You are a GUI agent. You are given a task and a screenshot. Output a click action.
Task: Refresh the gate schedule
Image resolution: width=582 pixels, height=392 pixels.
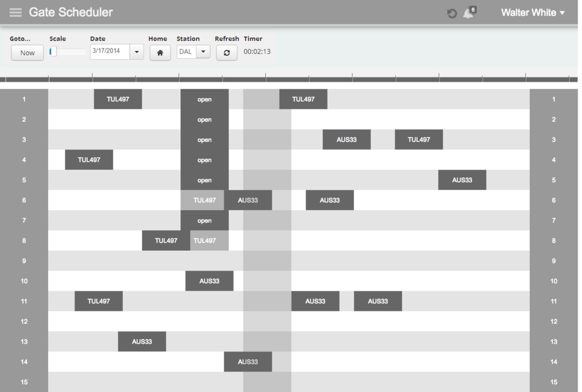pos(226,53)
